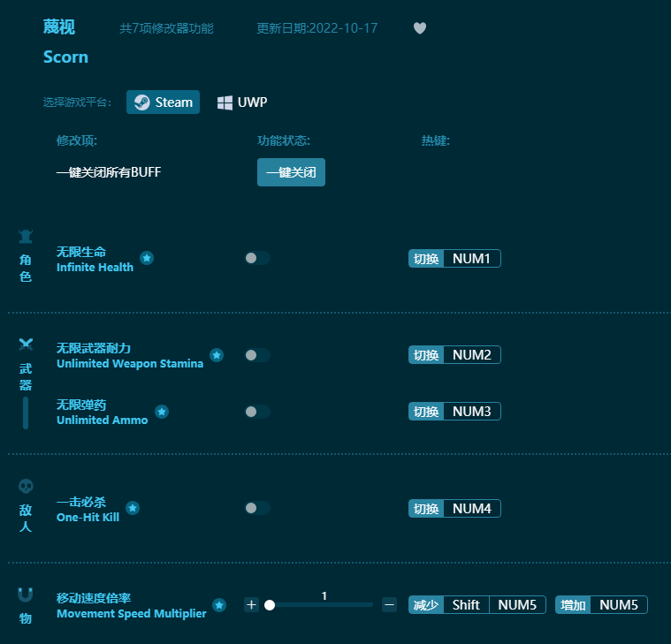This screenshot has width=671, height=644.
Task: Click the Movement Speed Multiplier slider handle
Action: [270, 605]
